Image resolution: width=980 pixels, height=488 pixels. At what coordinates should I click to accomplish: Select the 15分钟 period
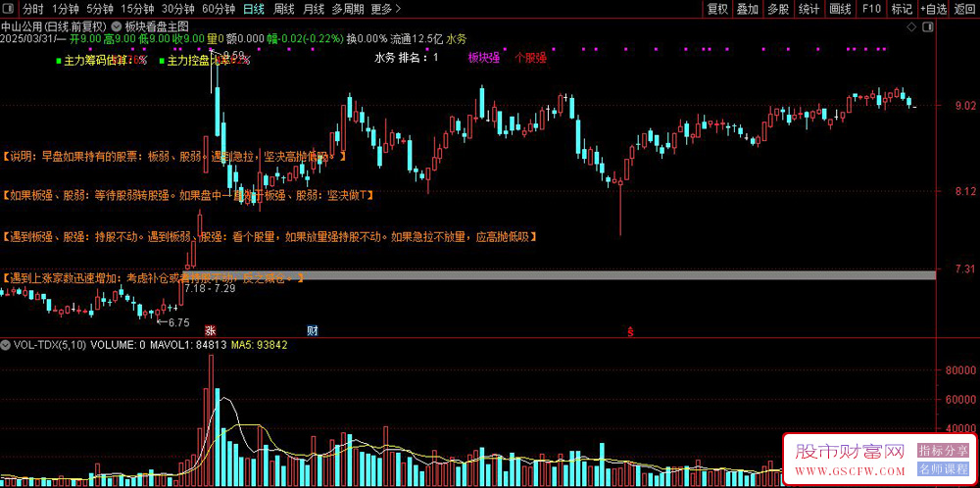[137, 9]
